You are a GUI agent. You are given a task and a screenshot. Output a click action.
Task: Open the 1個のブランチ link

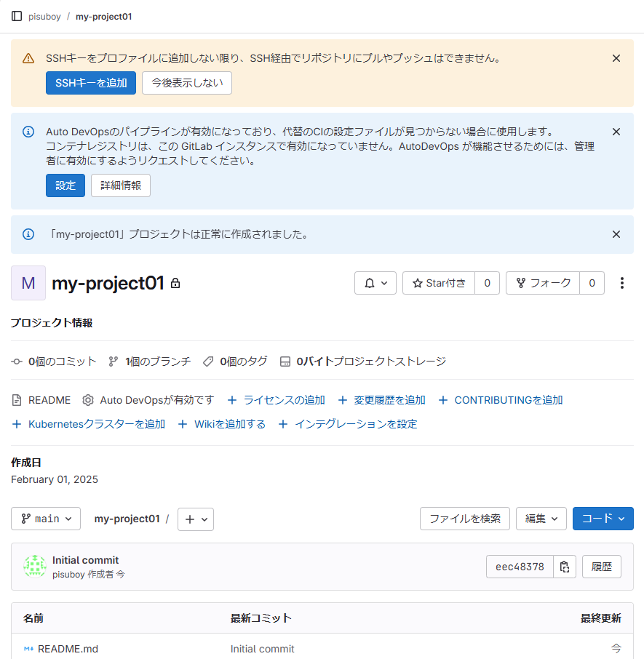pyautogui.click(x=150, y=362)
